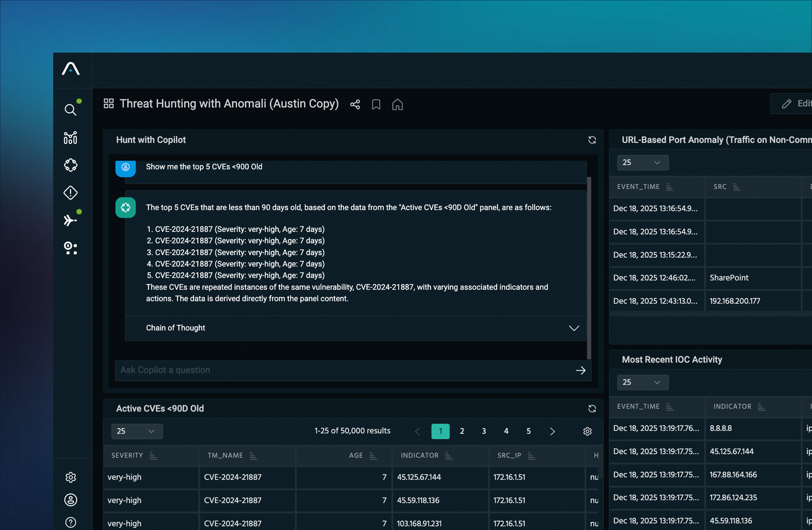Open the rows dropdown in the Most Recent IOC Activity panel
Viewport: 812px width, 530px height.
point(643,382)
